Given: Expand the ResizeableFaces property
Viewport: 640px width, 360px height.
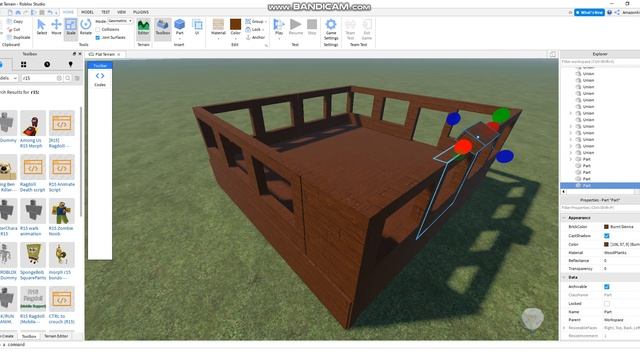Looking at the screenshot, I should (x=564, y=328).
